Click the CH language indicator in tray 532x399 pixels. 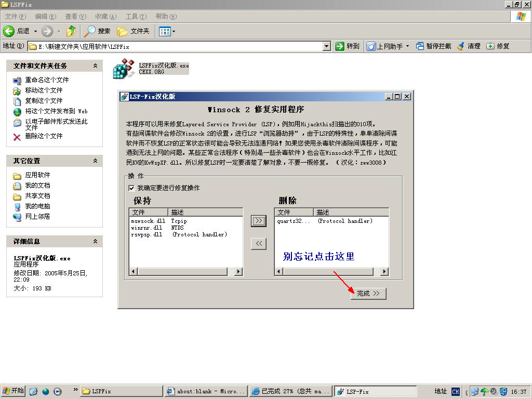coord(455,392)
